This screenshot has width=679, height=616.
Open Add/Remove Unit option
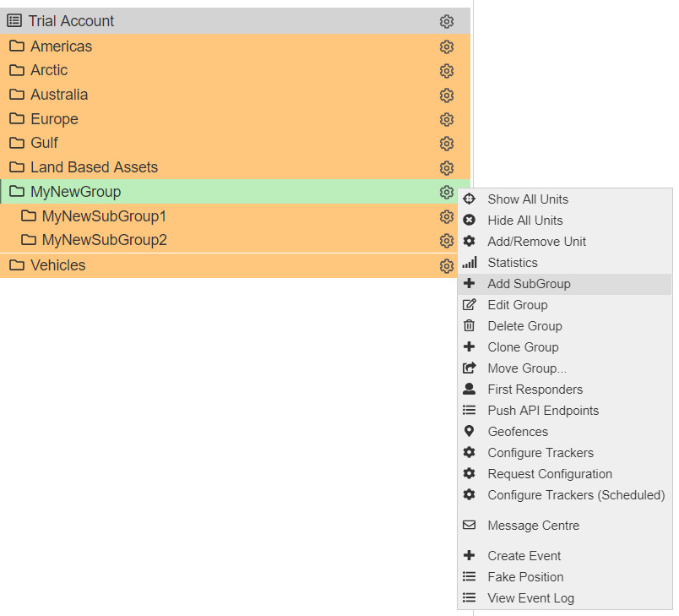(565, 242)
